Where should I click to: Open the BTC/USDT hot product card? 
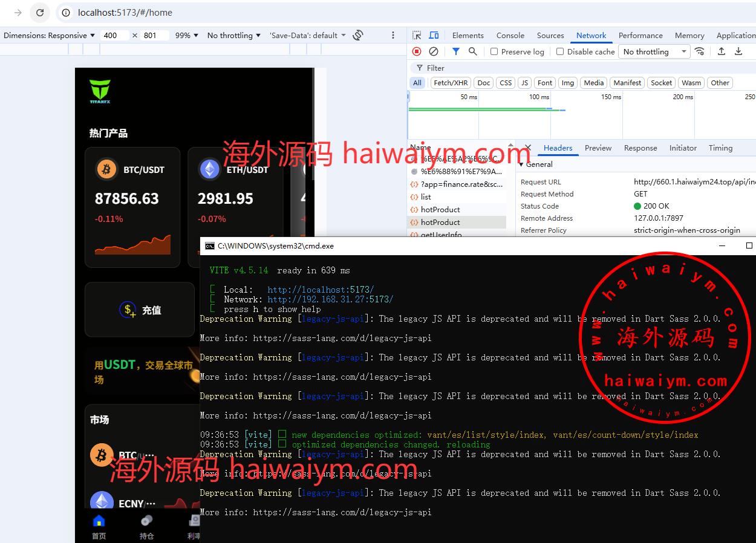click(132, 207)
